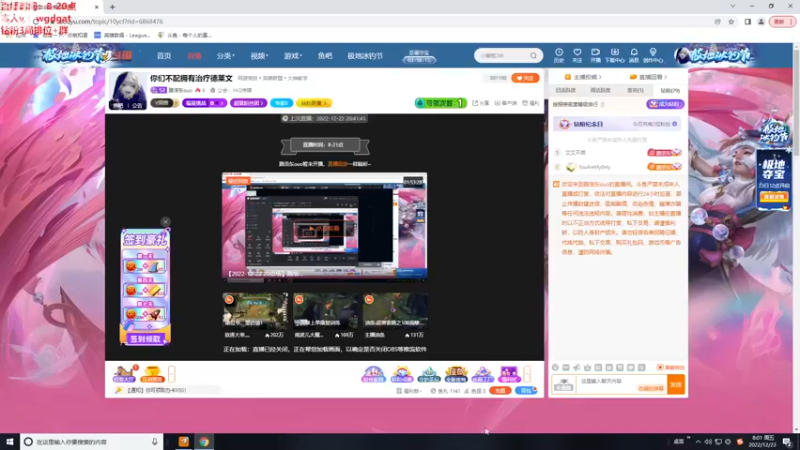Click the 开播 start-broadcast icon
This screenshot has height=450, width=800.
tap(595, 55)
